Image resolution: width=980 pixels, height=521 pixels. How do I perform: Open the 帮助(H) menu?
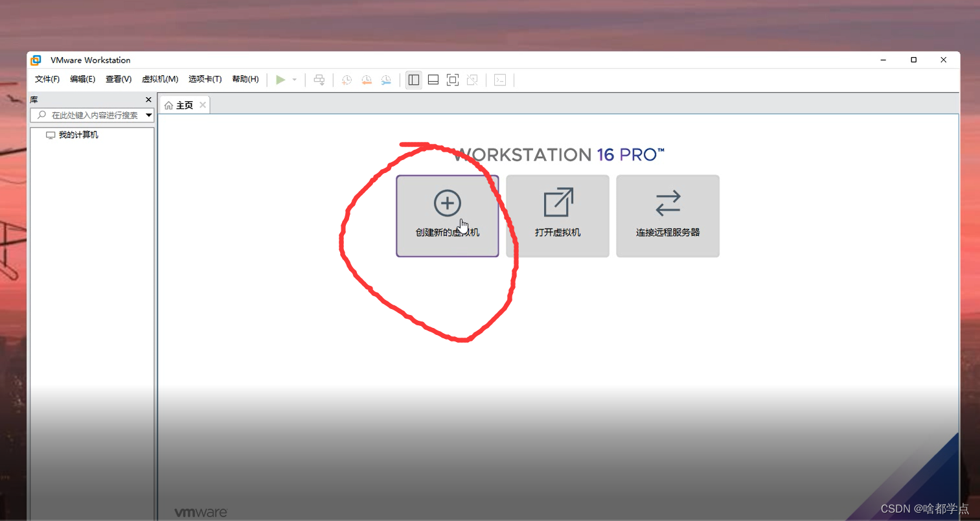(245, 79)
